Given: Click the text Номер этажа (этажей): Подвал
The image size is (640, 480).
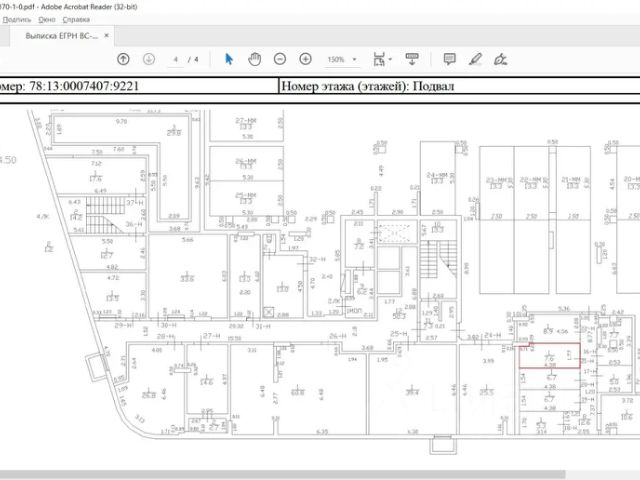Looking at the screenshot, I should pos(368,86).
